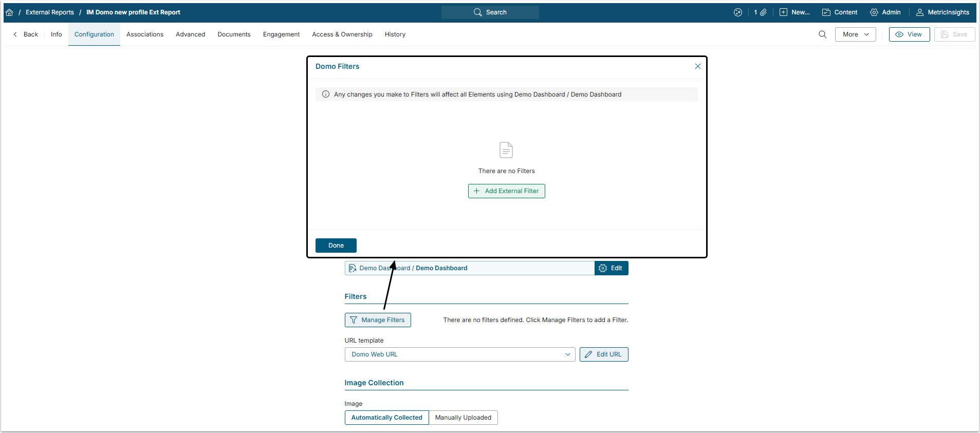Select Manually Uploaded image option
The height and width of the screenshot is (433, 980).
point(463,418)
